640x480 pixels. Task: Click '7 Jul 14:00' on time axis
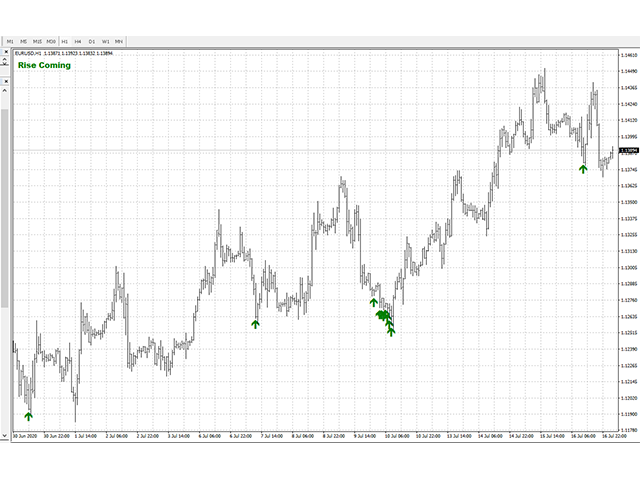click(x=272, y=436)
